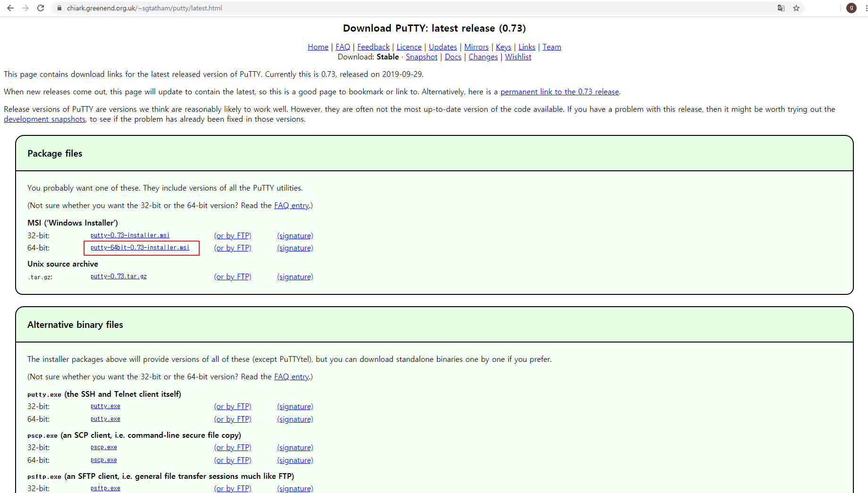
Task: Click the browser forward arrow
Action: tap(25, 8)
